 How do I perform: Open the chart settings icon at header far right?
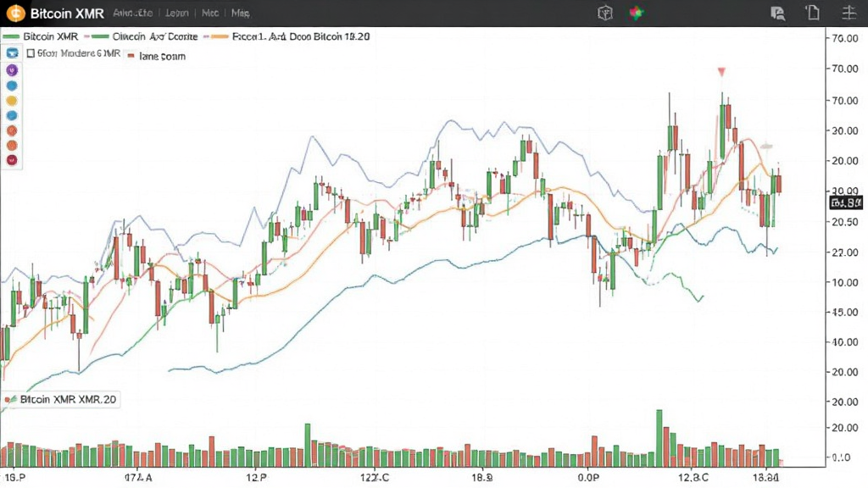click(849, 13)
